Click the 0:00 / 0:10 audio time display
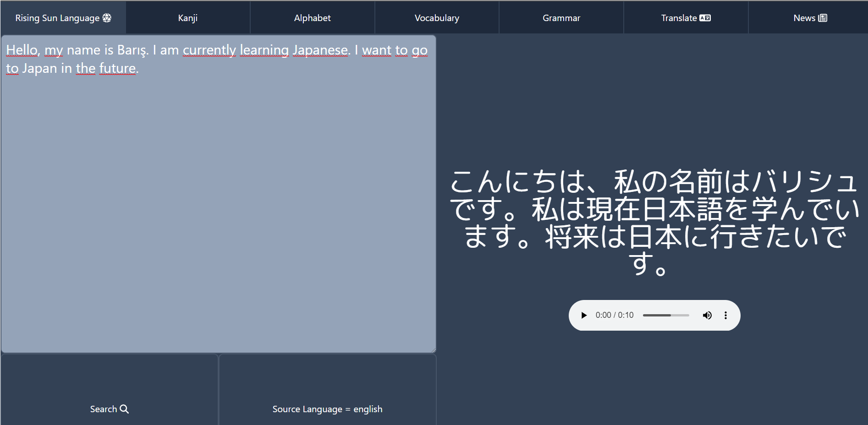The height and width of the screenshot is (425, 868). coord(614,315)
